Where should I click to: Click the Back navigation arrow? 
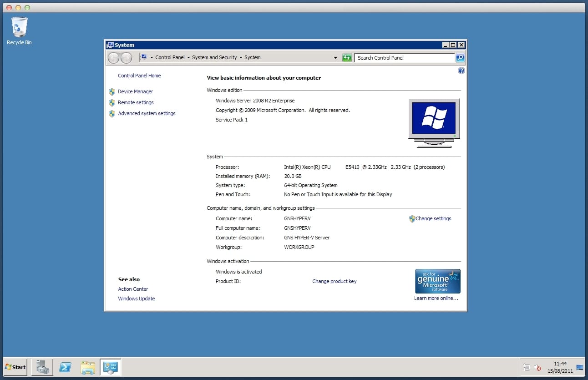[113, 58]
